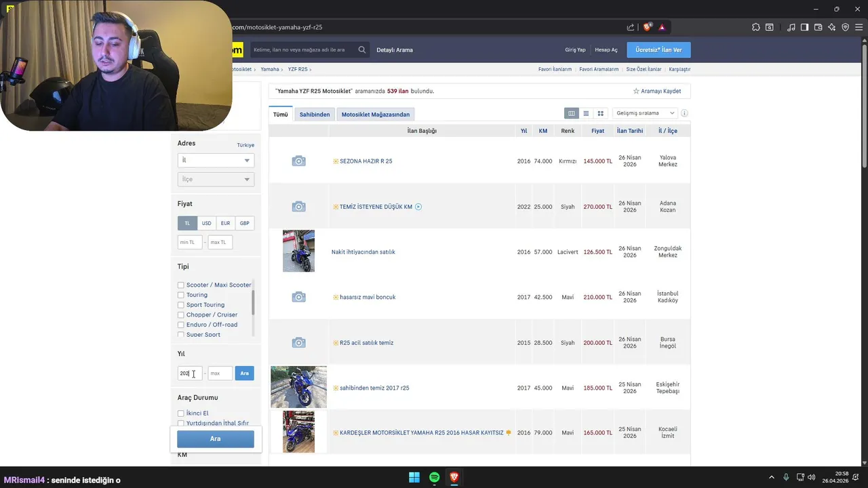
Task: Click the Hesap Aç link
Action: (x=606, y=49)
